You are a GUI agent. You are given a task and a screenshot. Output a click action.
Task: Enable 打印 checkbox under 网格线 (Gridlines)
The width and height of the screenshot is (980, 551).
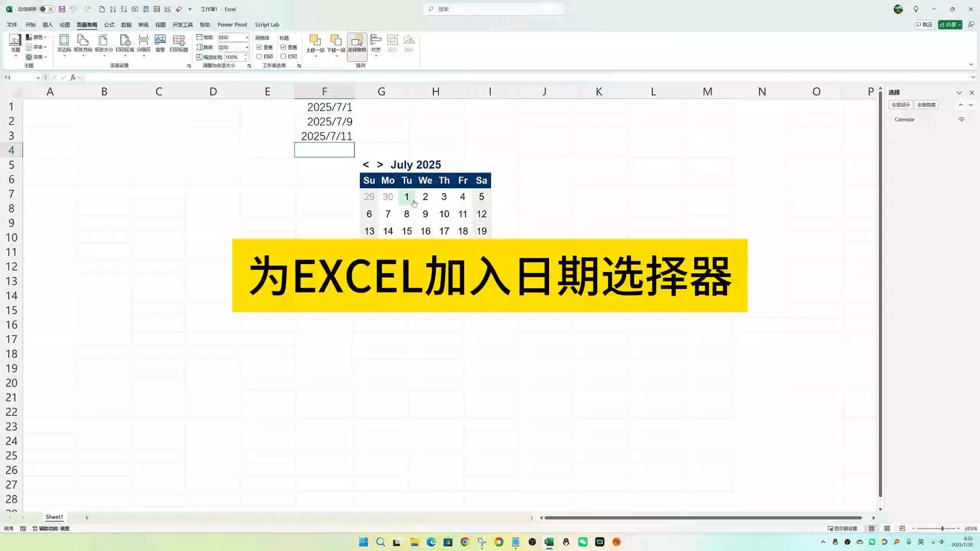pos(259,56)
